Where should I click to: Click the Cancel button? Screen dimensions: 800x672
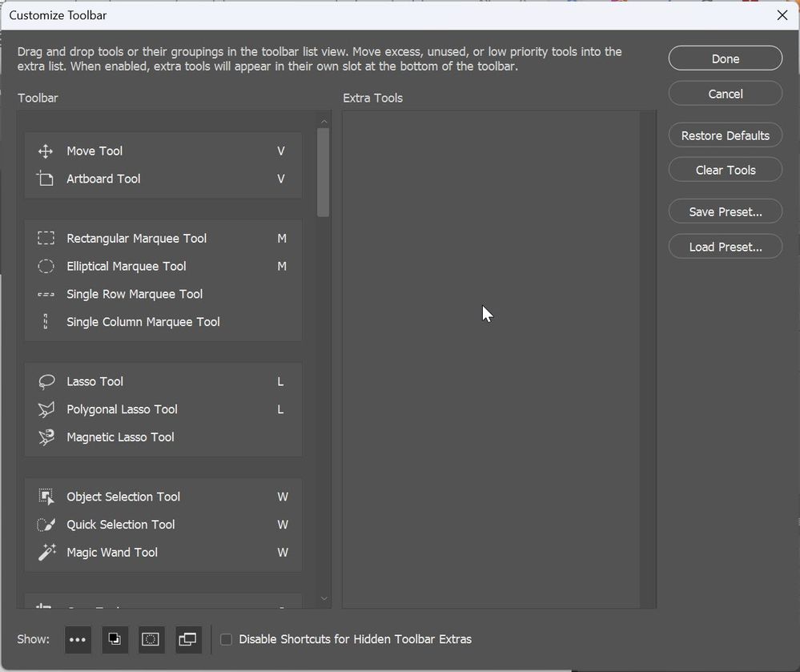(x=725, y=94)
